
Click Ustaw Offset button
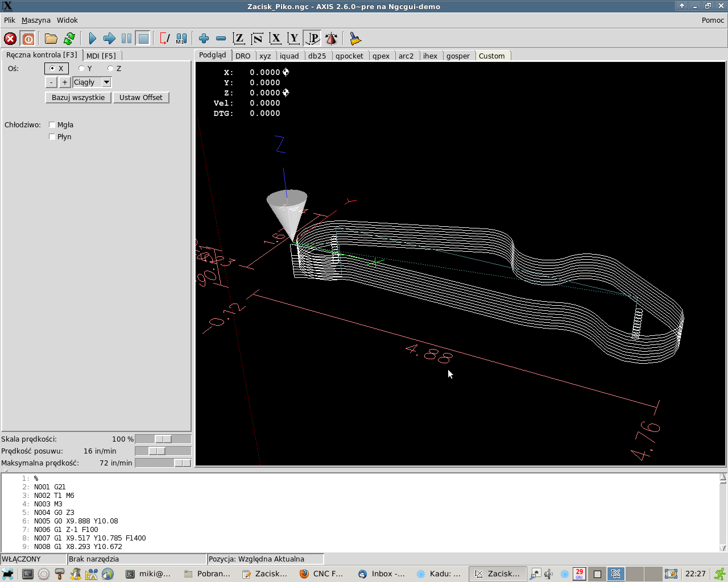tap(141, 98)
